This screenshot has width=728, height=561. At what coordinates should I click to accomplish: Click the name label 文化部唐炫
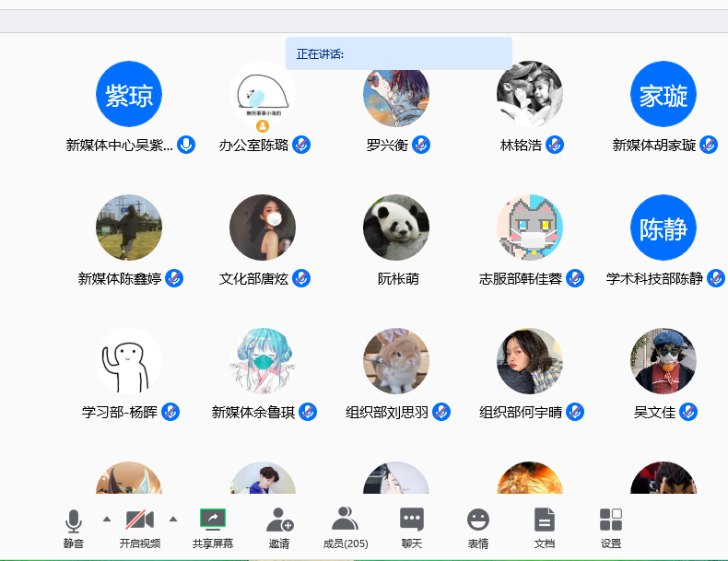pyautogui.click(x=253, y=278)
